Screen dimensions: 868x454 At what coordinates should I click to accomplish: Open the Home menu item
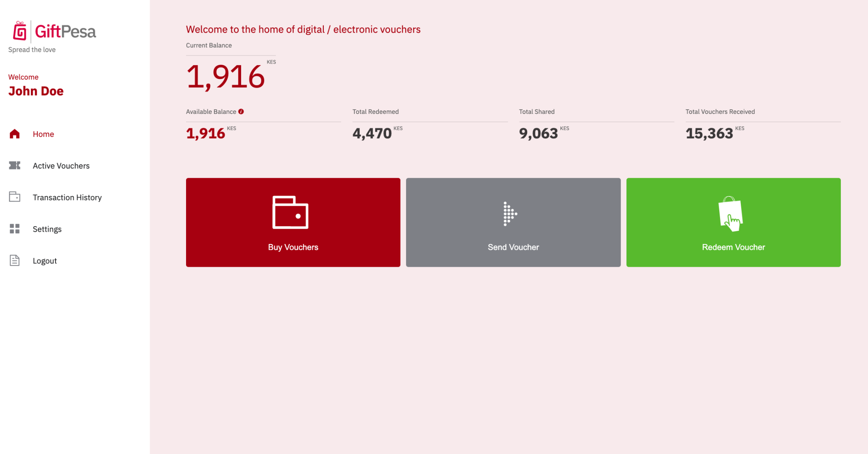pyautogui.click(x=44, y=134)
